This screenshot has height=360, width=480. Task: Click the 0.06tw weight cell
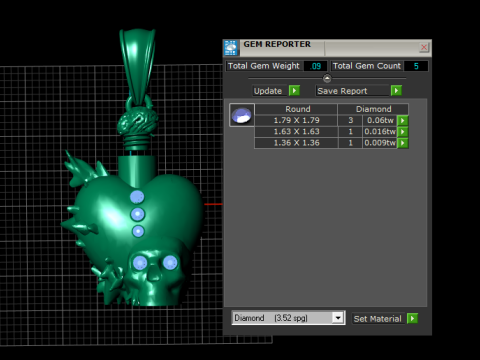pos(380,120)
